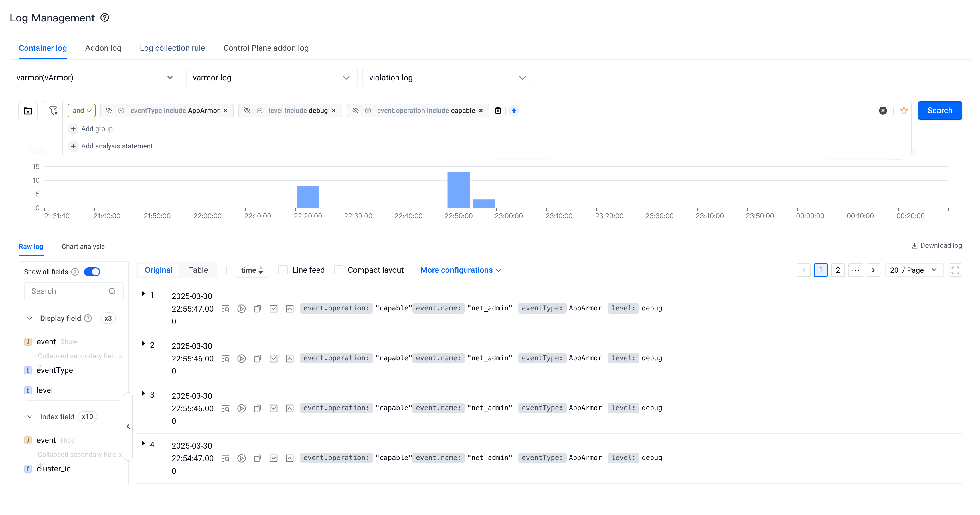Click the 22:50:00 histogram bar

point(458,190)
